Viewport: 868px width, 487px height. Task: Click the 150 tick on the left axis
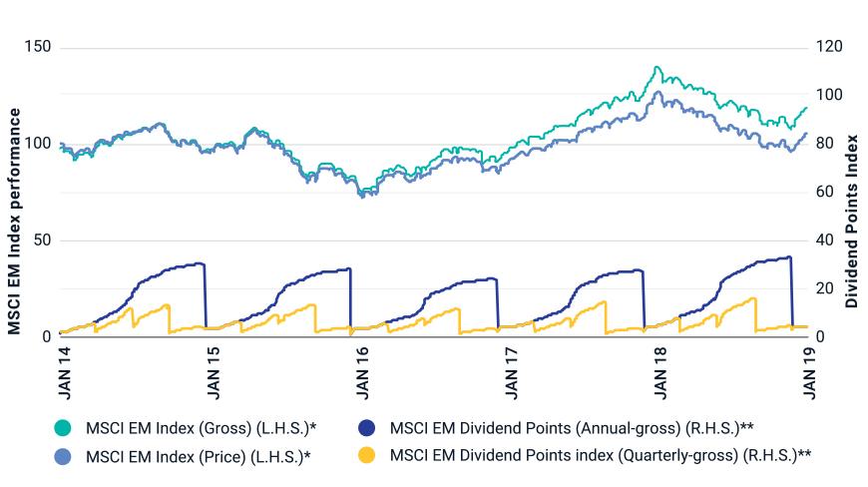tap(40, 48)
